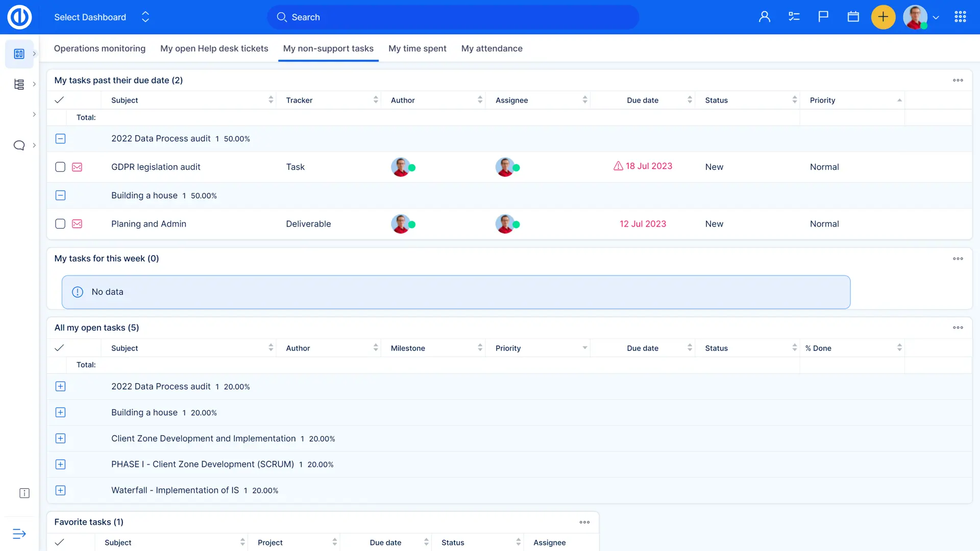Sort past due tasks by Due date column
Image resolution: width=980 pixels, height=551 pixels.
click(x=642, y=100)
